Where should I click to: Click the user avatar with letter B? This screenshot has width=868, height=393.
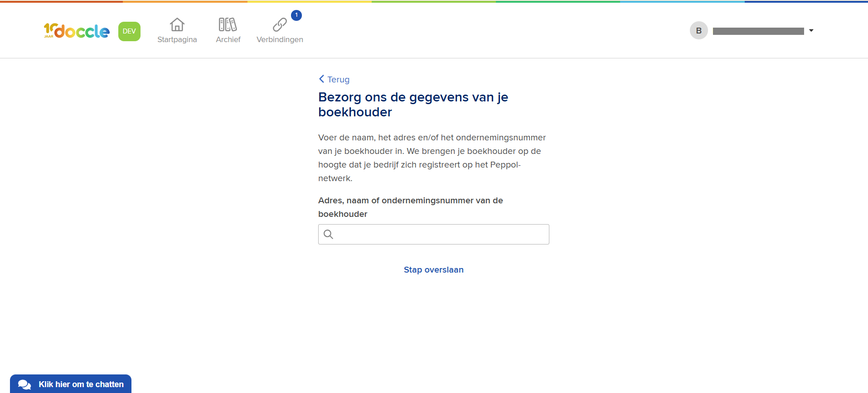pyautogui.click(x=698, y=31)
